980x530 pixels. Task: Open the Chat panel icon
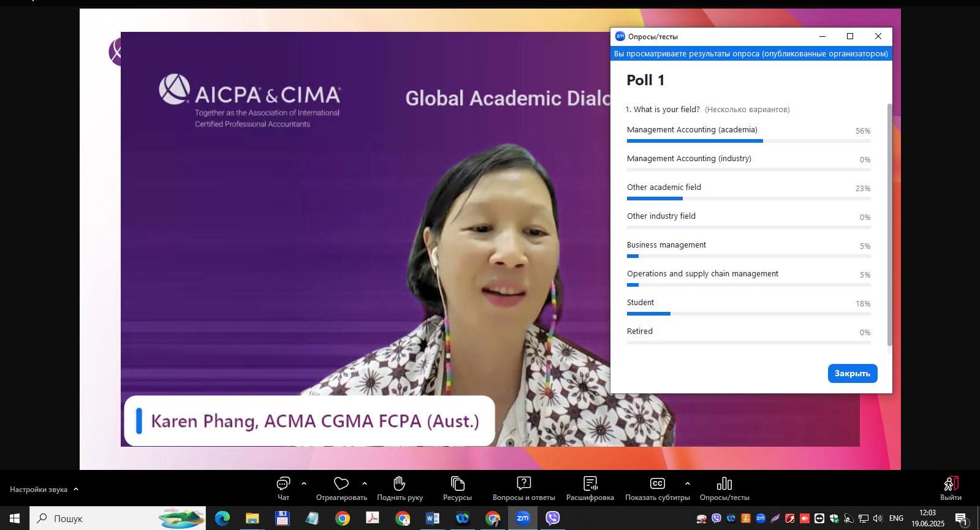tap(283, 484)
